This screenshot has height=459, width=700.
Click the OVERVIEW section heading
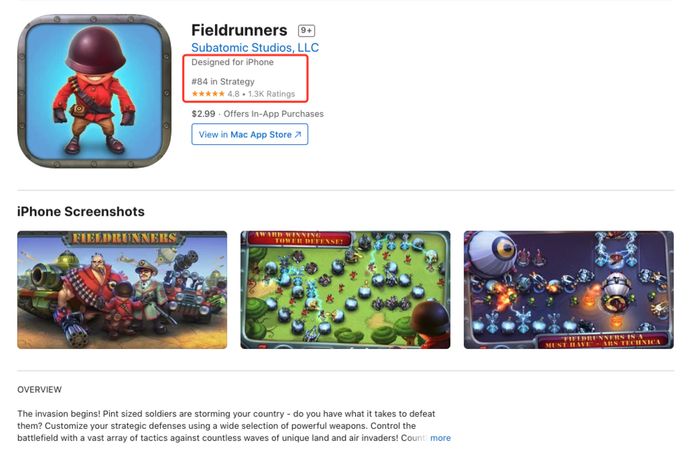pos(39,390)
